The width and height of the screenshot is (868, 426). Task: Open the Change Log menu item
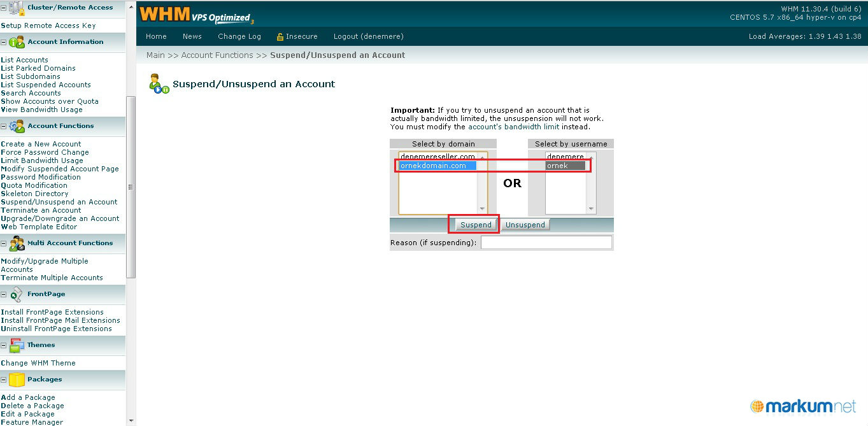[239, 36]
